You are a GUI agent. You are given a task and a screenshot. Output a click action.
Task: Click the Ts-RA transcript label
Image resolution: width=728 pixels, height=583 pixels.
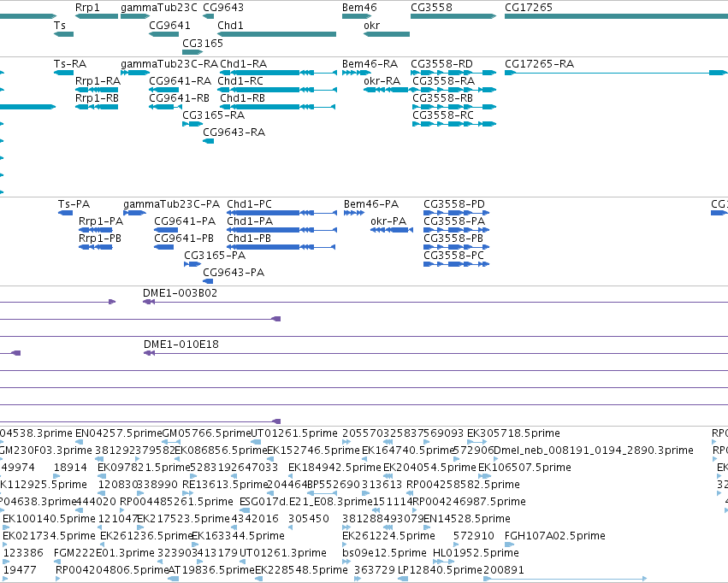[70, 64]
